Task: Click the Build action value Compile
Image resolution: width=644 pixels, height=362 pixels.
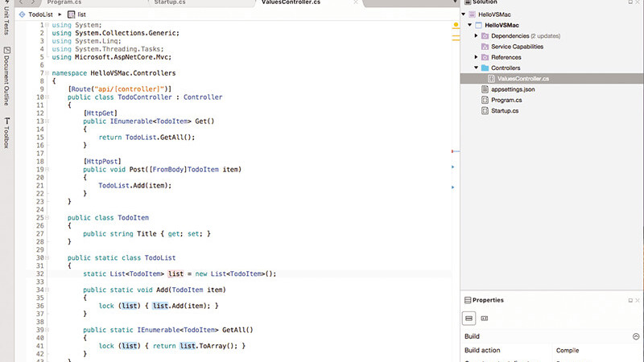Action: [568, 350]
